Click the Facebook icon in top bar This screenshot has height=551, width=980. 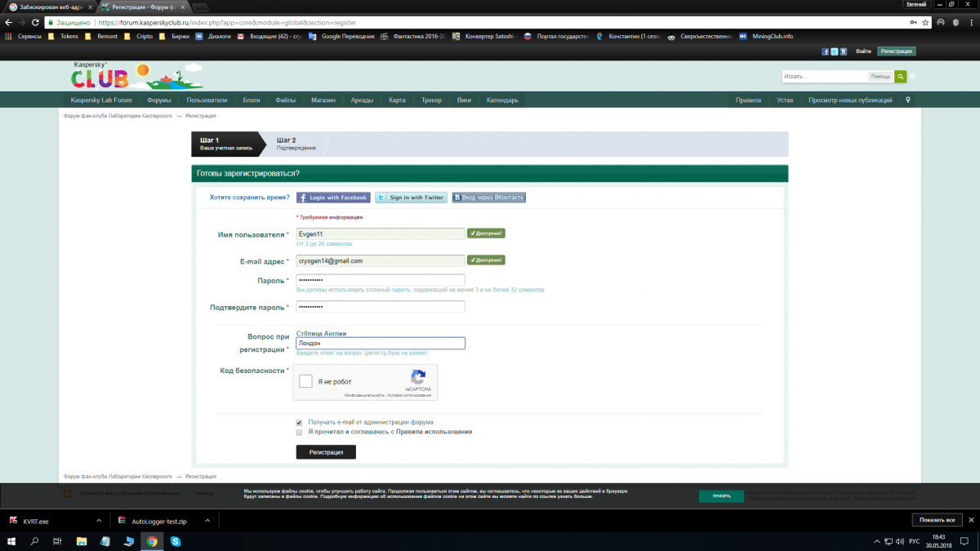[x=825, y=51]
